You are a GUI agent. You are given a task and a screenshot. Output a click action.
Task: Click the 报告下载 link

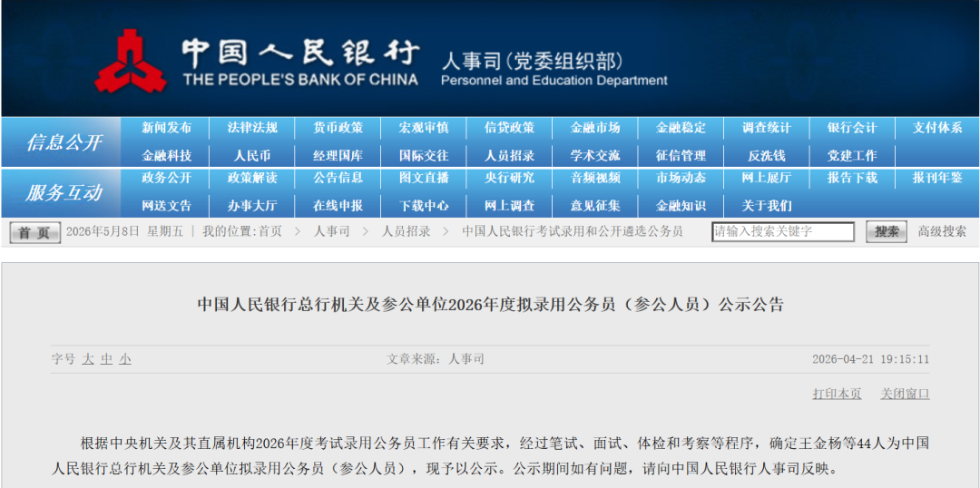coord(852,178)
